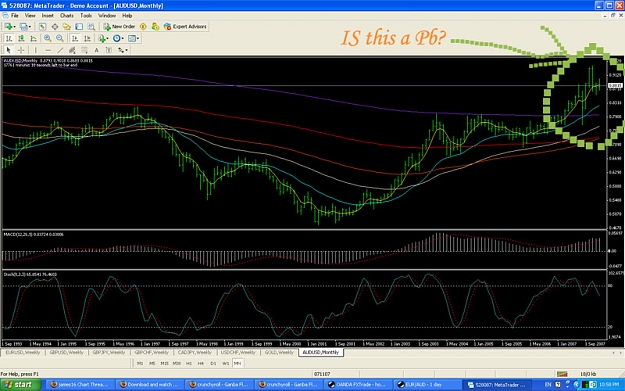Open the Charts menu

(67, 16)
